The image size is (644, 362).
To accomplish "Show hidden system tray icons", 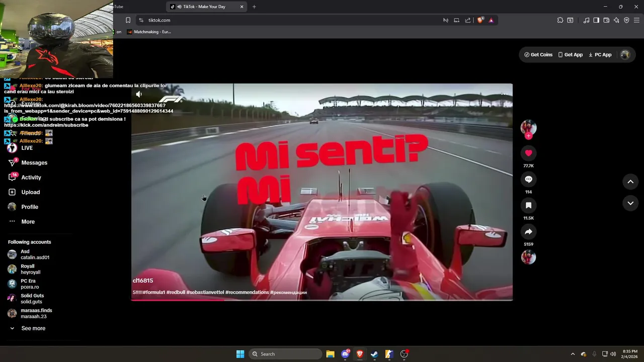I will point(573,354).
